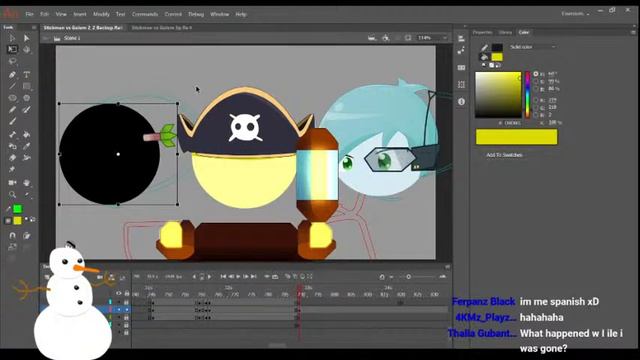Click the Edit Symbols icon above stage
This screenshot has height=360, width=640.
[386, 38]
